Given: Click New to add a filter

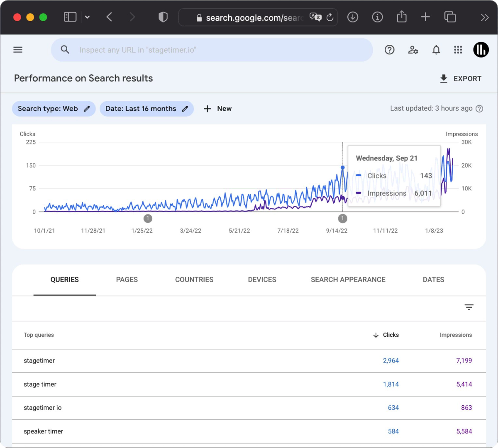Looking at the screenshot, I should tap(217, 109).
